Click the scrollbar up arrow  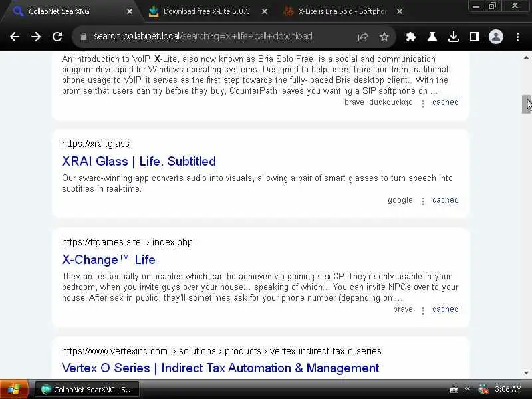point(526,57)
